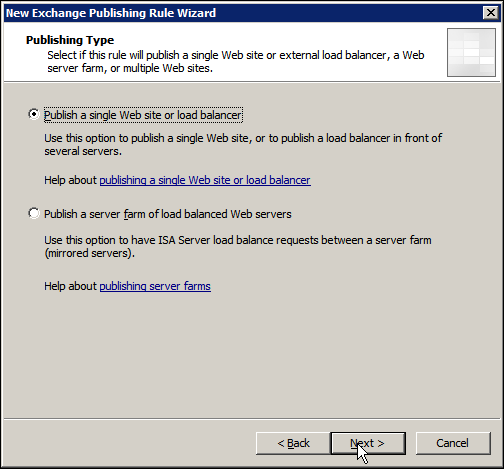Click the ISA Server load balance description text
504x469 pixels.
pyautogui.click(x=238, y=247)
